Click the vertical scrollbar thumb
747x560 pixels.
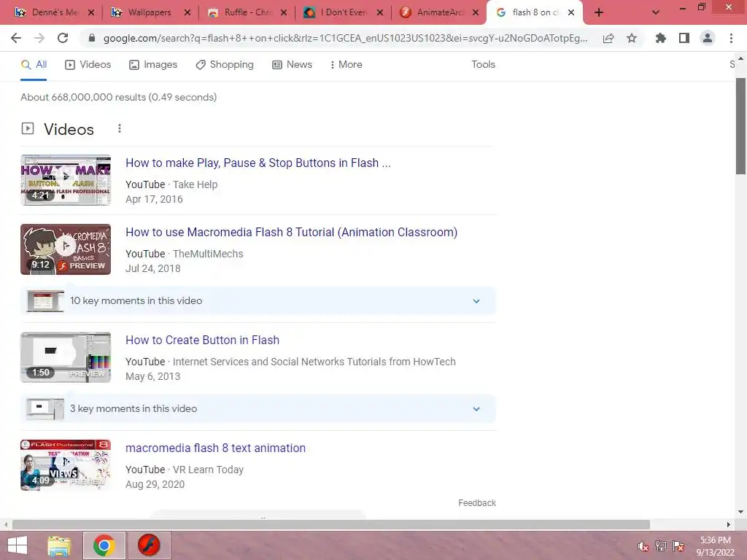click(x=740, y=125)
